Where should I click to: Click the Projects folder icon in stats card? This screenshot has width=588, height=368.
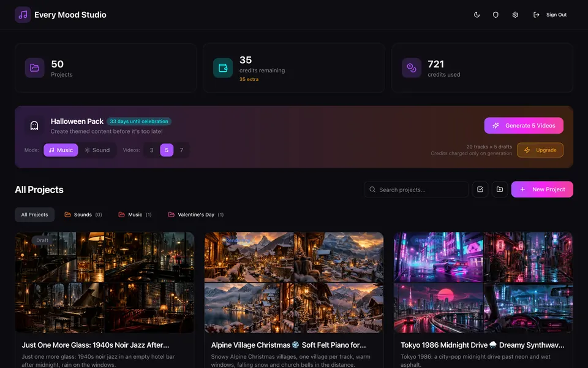[x=34, y=67]
